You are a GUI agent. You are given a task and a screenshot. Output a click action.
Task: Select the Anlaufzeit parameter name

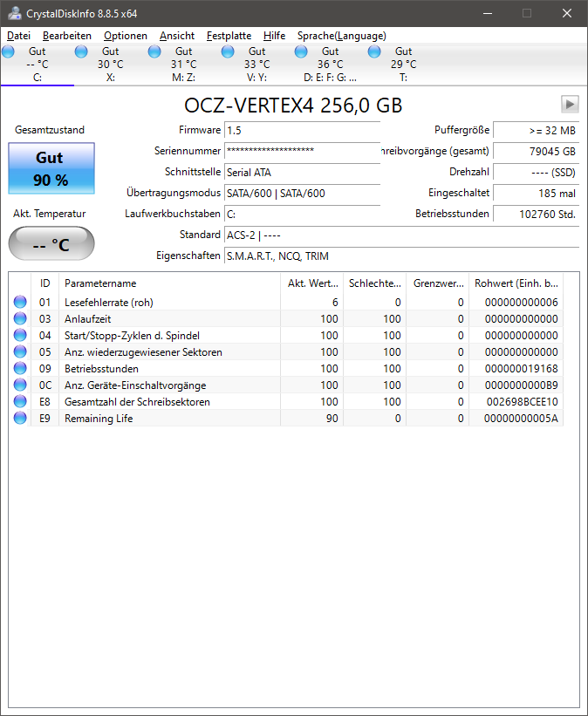click(88, 318)
